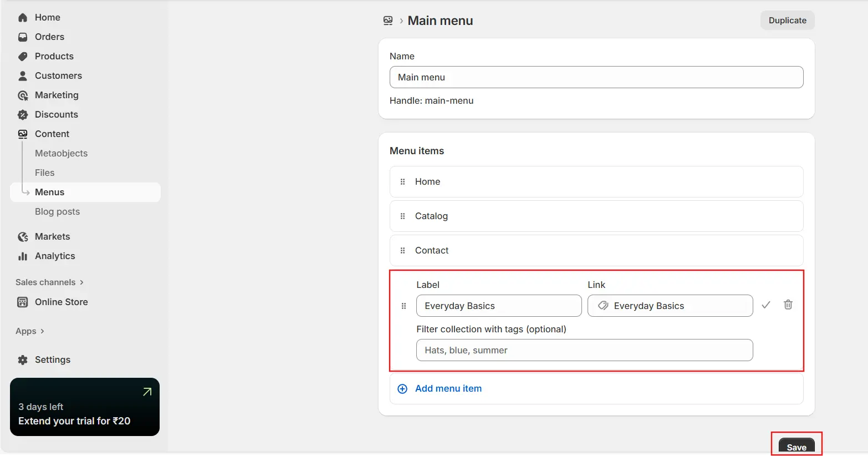Screen dimensions: 868x456
Task: Go to Orders in the sidebar
Action: click(49, 37)
